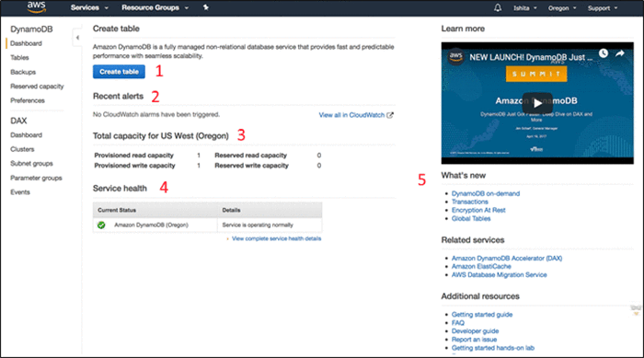The width and height of the screenshot is (644, 358).
Task: Expand the Support dropdown menu
Action: (x=602, y=7)
